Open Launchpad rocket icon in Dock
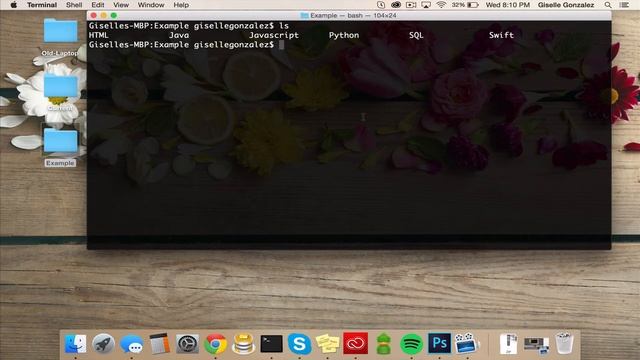 103,344
